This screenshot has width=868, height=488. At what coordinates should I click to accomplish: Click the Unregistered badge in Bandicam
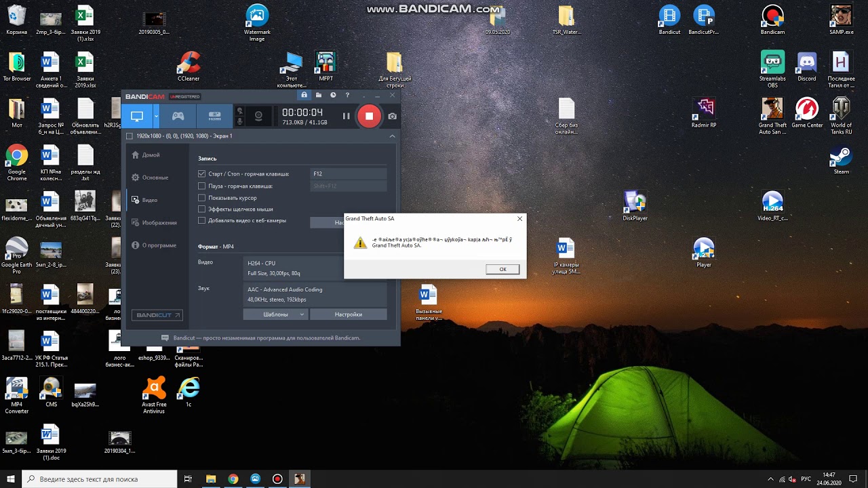point(185,96)
